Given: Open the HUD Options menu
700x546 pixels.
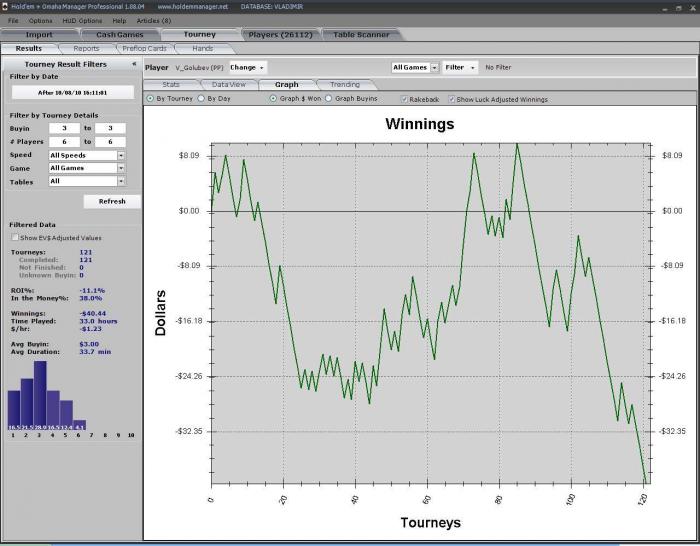Looking at the screenshot, I should click(82, 20).
